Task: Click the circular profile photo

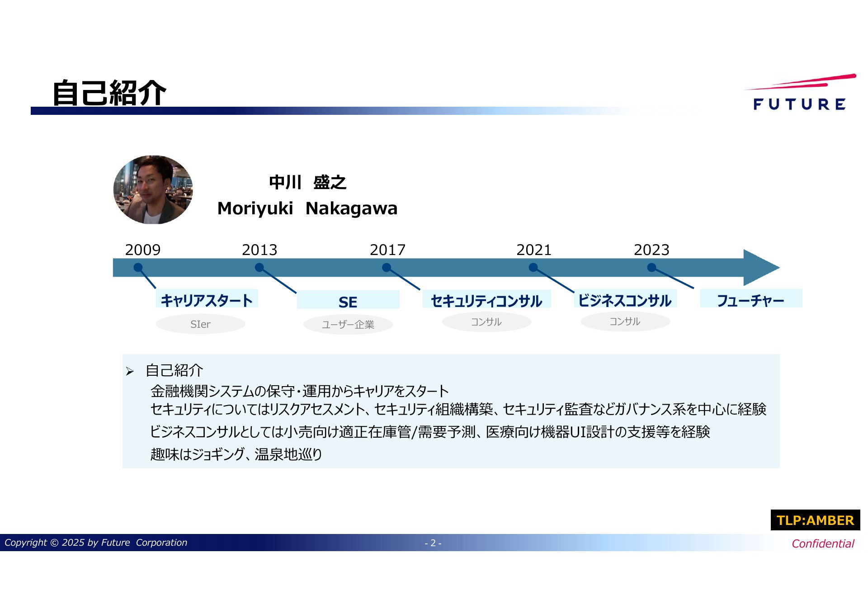Action: point(153,190)
